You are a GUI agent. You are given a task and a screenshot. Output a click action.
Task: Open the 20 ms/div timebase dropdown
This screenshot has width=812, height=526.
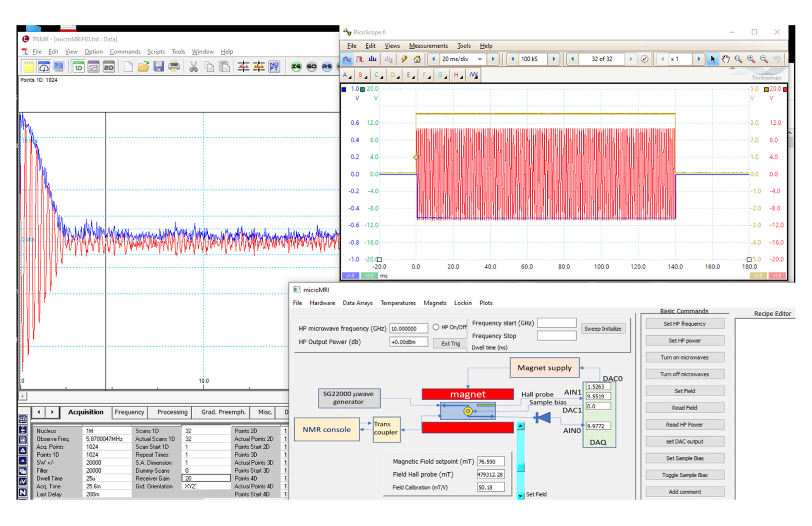[x=480, y=59]
